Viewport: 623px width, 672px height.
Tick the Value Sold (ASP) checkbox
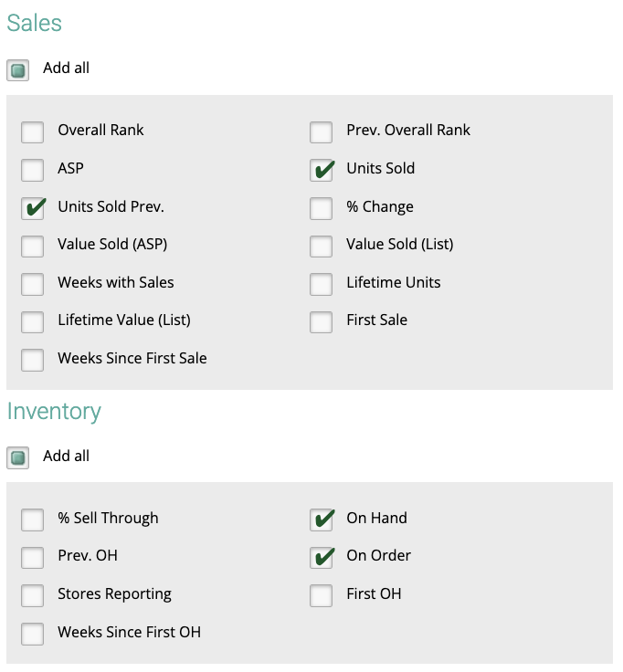point(32,246)
